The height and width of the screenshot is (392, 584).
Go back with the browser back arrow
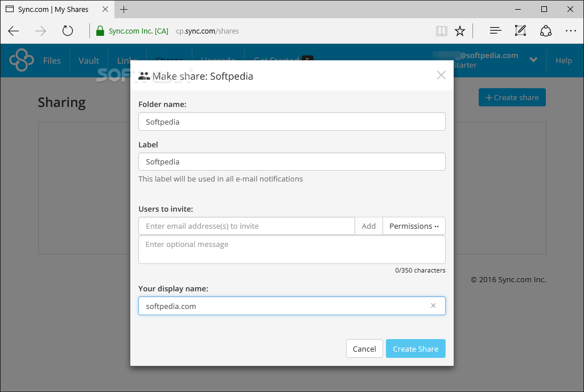[x=14, y=31]
